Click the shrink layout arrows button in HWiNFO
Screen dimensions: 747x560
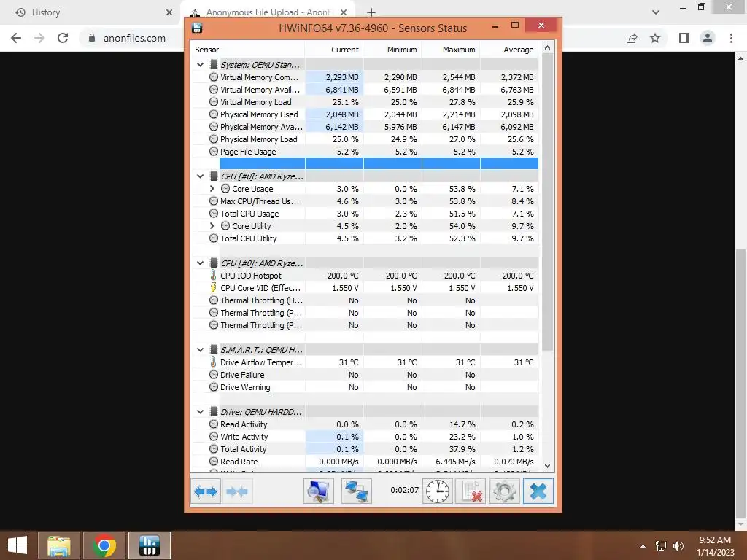[x=237, y=491]
